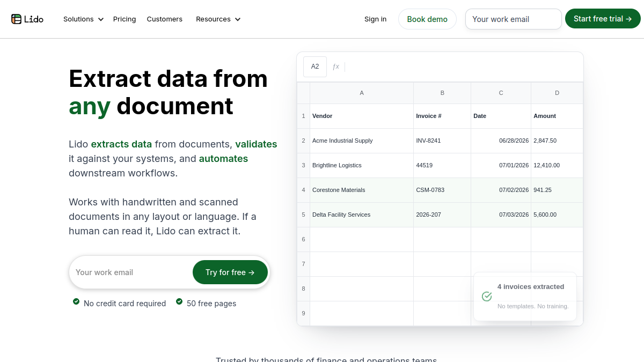Select the 07/02/2026 date cell
Viewport: 644px width, 362px height.
[501, 190]
